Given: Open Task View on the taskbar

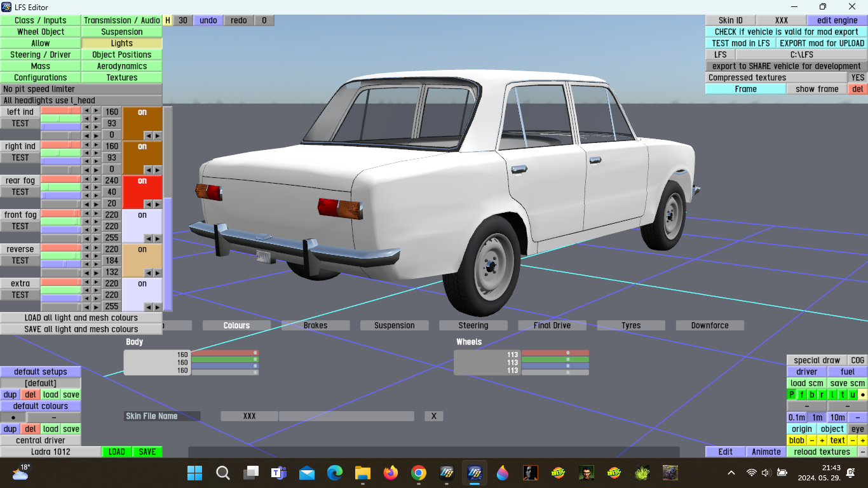Looking at the screenshot, I should 252,473.
